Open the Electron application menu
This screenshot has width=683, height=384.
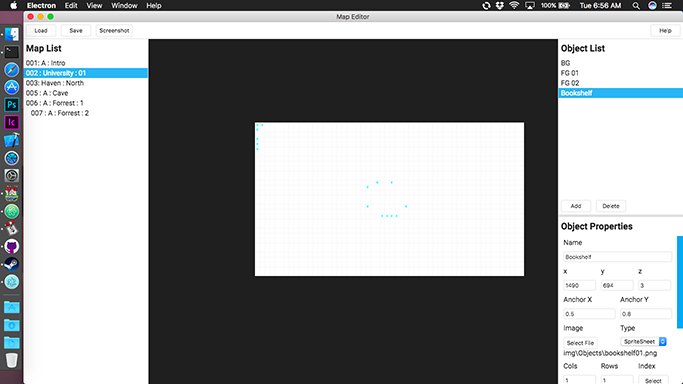click(x=41, y=5)
